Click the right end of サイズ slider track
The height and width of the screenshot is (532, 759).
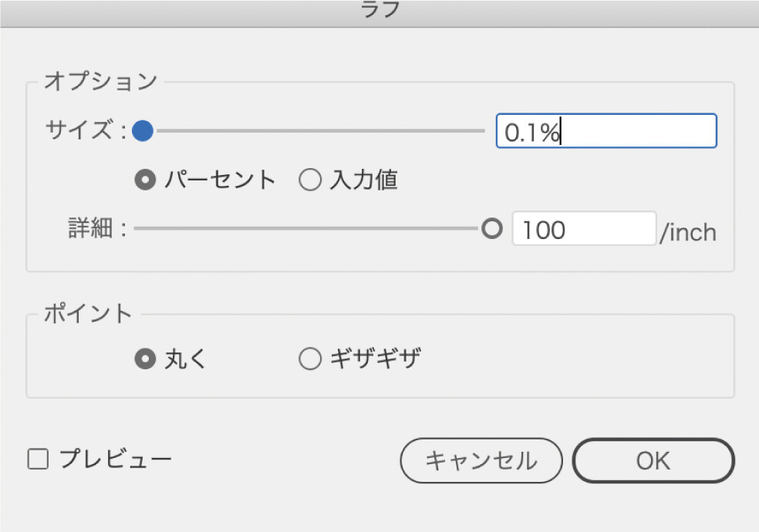[482, 131]
